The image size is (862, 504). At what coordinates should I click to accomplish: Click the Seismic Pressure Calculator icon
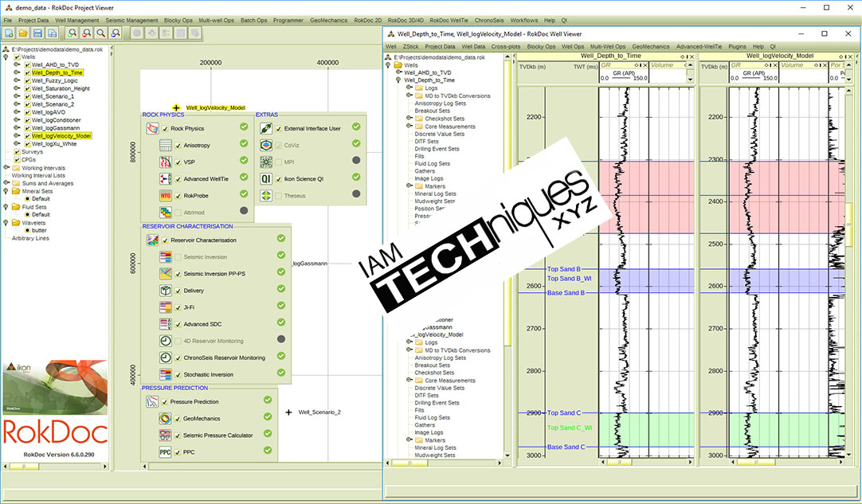(x=165, y=436)
